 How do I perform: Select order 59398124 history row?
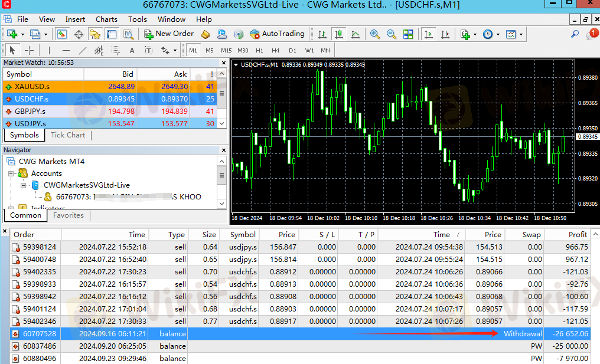pyautogui.click(x=301, y=247)
